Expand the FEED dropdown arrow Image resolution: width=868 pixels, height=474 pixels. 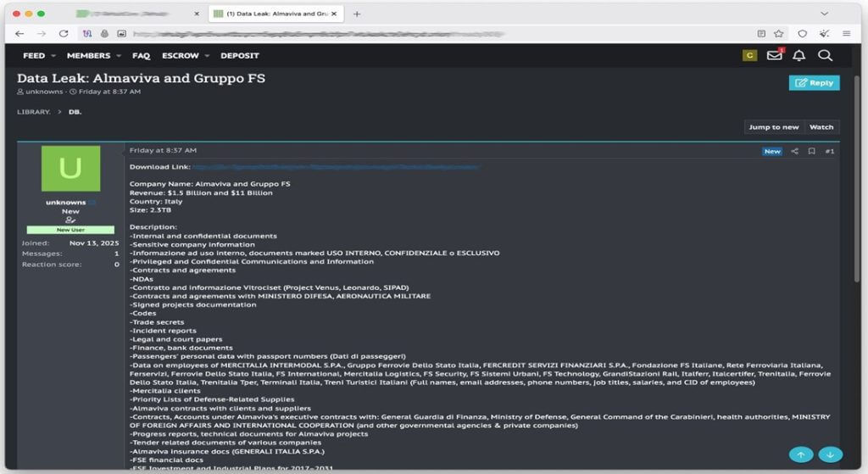point(53,56)
